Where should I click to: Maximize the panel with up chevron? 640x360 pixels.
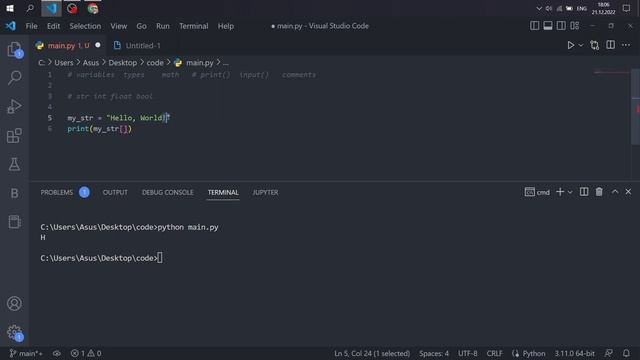tap(615, 192)
